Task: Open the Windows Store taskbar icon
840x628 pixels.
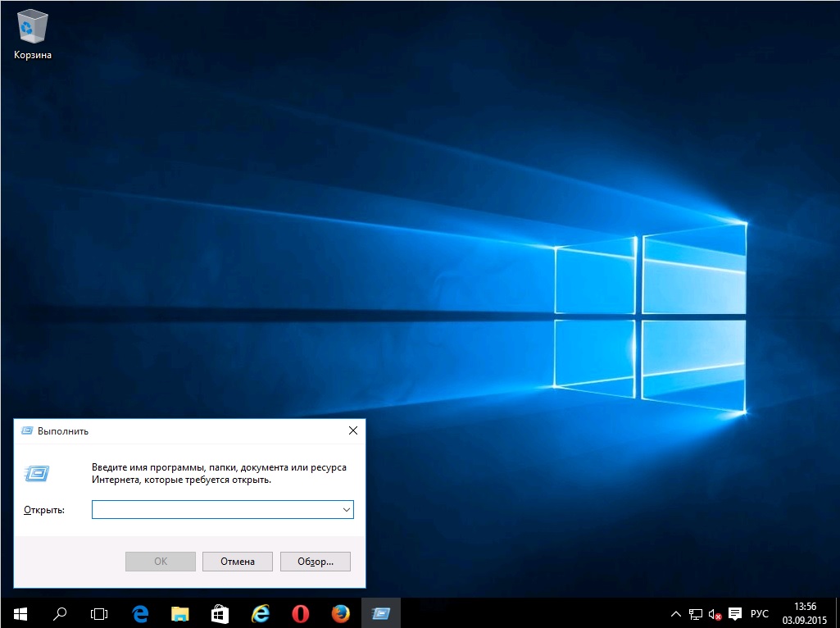Action: (220, 613)
